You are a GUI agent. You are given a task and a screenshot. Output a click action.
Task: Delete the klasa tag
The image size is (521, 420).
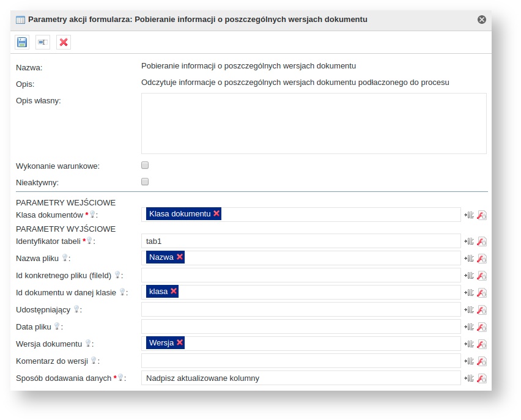174,292
